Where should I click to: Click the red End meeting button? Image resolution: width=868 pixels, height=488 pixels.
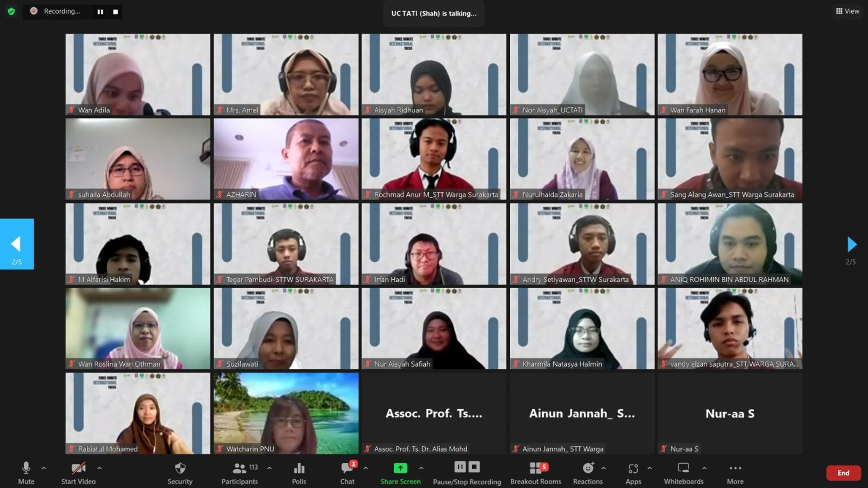(843, 473)
